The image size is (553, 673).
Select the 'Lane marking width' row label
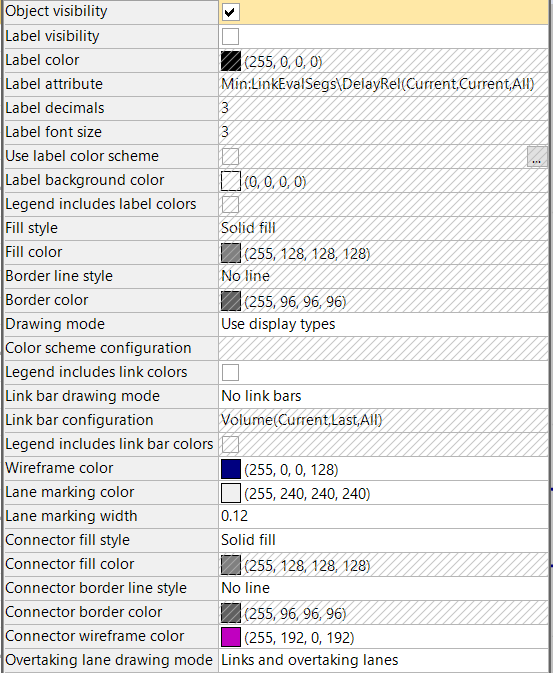[x=71, y=516]
